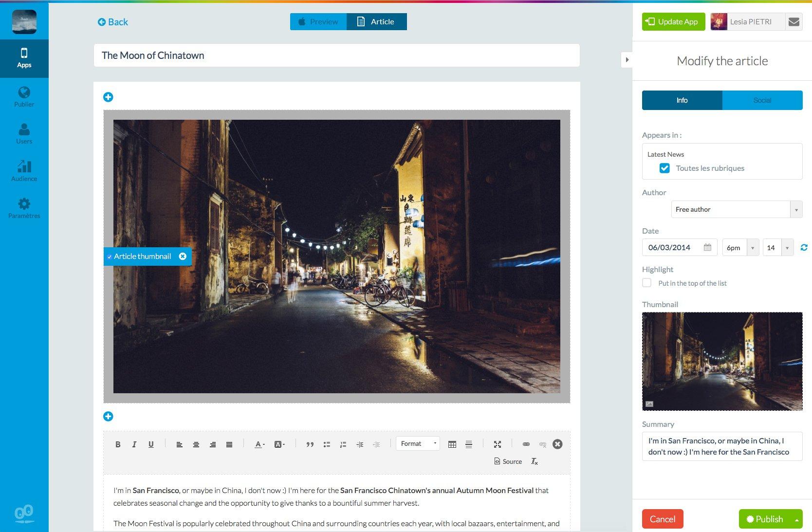Insert a table into the article
The height and width of the screenshot is (532, 812).
(452, 444)
